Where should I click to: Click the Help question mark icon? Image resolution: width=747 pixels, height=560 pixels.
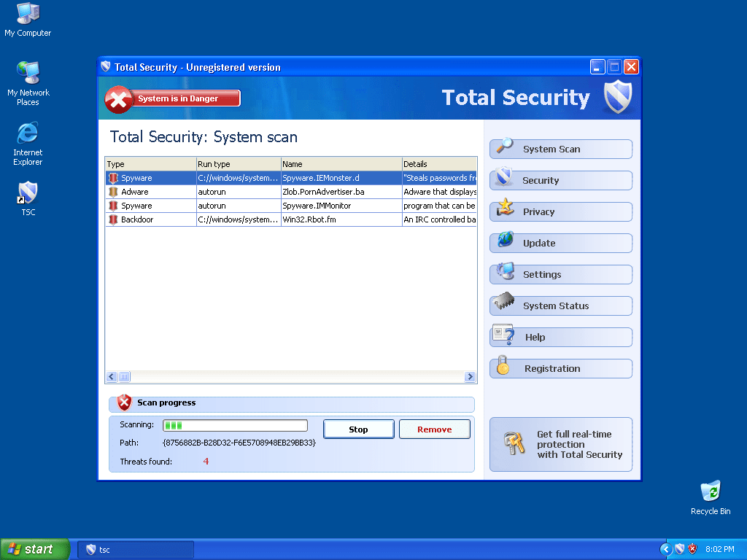tap(504, 335)
